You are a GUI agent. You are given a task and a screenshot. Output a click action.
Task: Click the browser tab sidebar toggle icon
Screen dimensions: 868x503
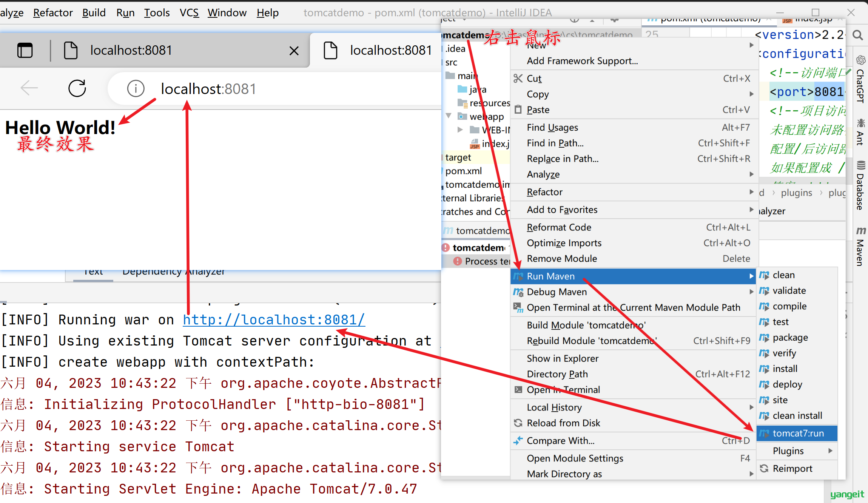pos(25,50)
